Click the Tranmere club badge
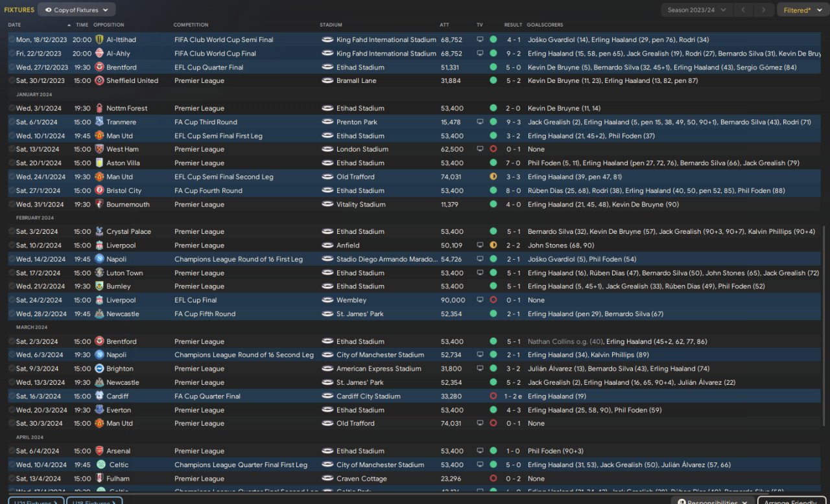830x504 pixels. point(99,122)
